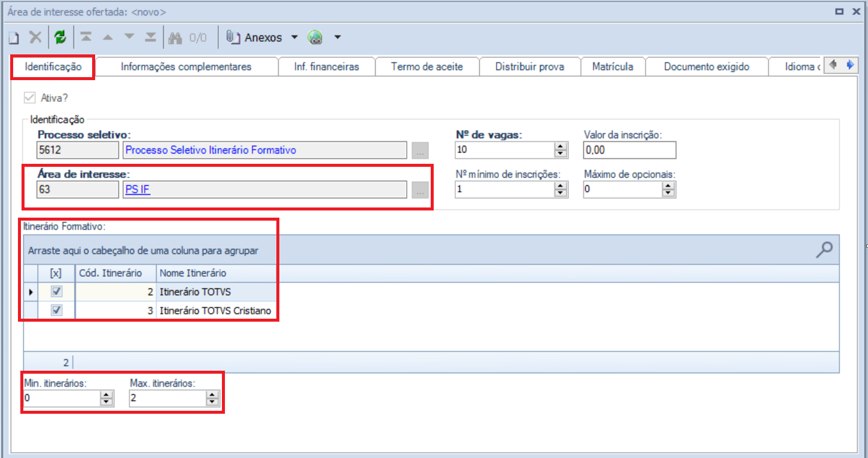This screenshot has width=868, height=458.
Task: Select code cell with value 2
Action: (x=116, y=292)
